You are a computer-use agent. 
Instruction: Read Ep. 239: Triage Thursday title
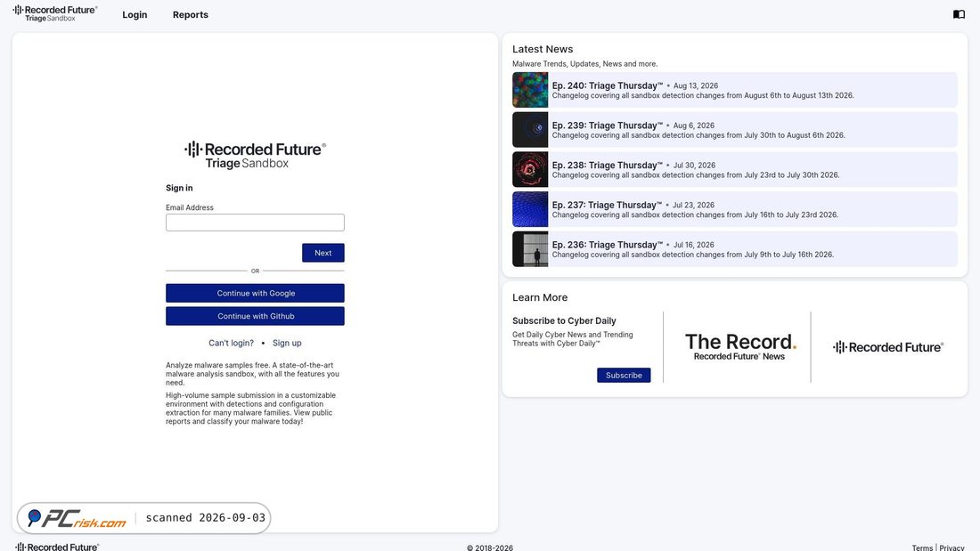pyautogui.click(x=607, y=126)
